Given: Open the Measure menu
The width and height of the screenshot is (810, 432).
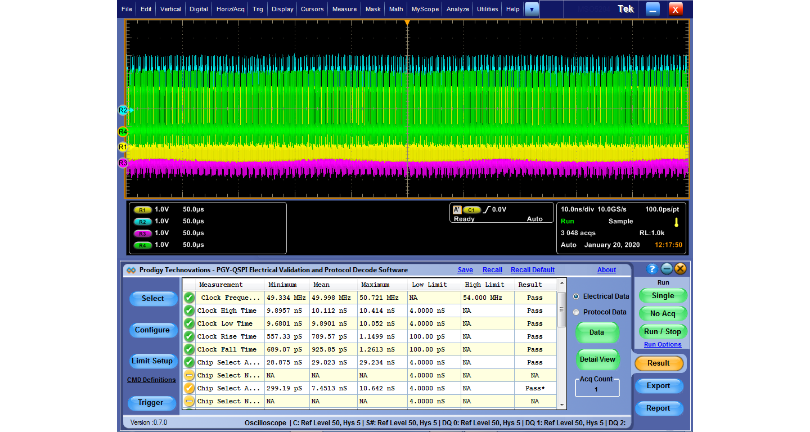Looking at the screenshot, I should 345,9.
